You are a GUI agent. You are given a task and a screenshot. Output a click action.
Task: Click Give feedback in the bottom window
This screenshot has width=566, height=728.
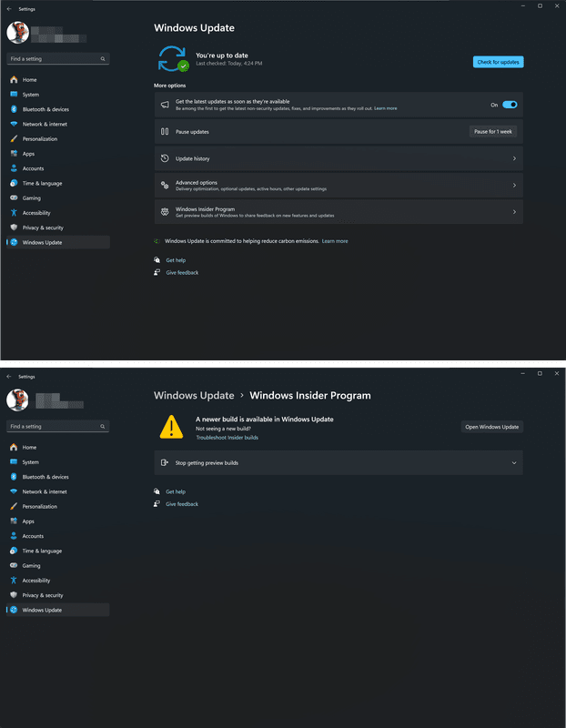click(182, 504)
